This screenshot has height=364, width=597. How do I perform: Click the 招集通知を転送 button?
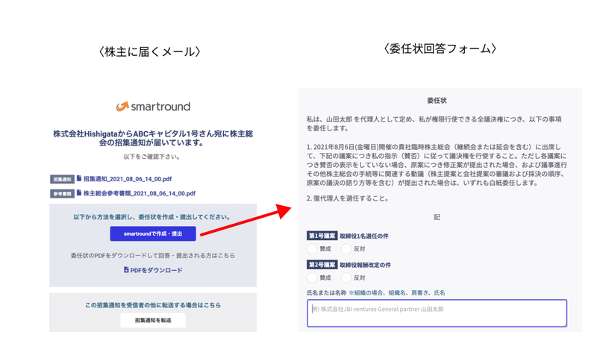(153, 320)
